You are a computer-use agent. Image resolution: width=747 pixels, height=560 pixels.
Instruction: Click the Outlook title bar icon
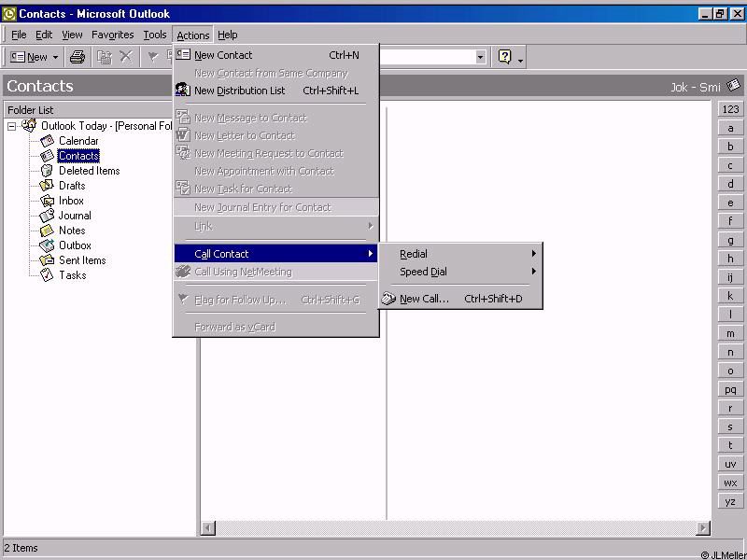point(9,14)
